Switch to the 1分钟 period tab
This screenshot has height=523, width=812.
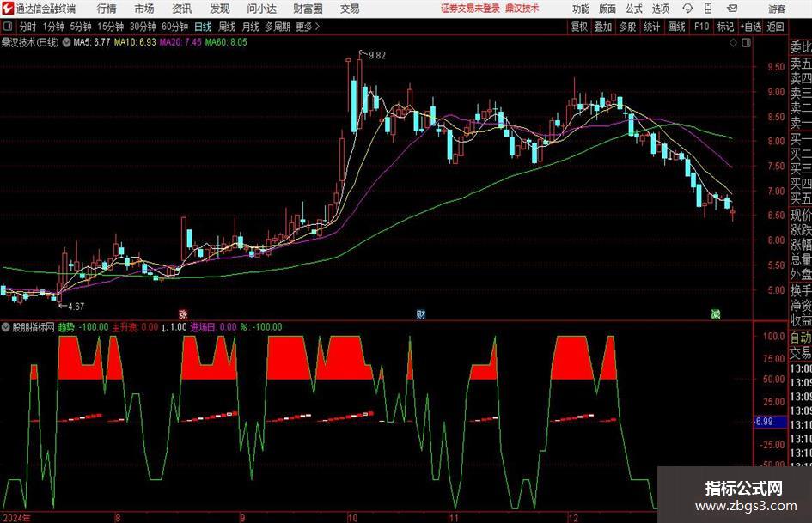53,27
